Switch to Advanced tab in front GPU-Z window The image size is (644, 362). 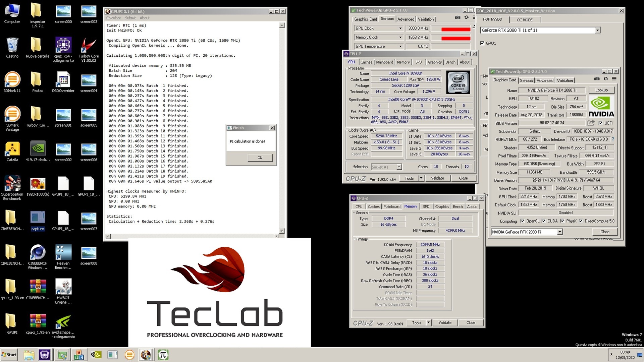pyautogui.click(x=545, y=81)
